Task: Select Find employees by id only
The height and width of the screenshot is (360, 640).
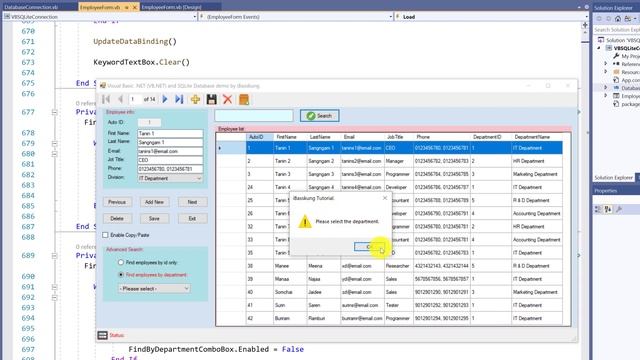Action: click(121, 262)
